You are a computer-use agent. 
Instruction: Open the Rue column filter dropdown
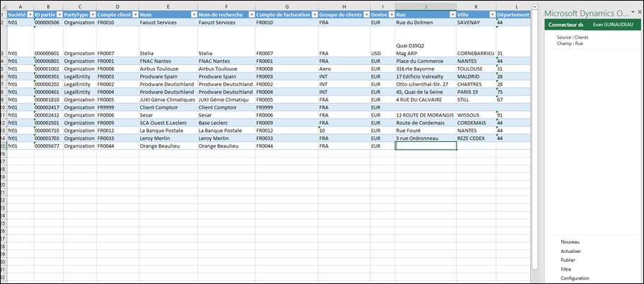[453, 14]
